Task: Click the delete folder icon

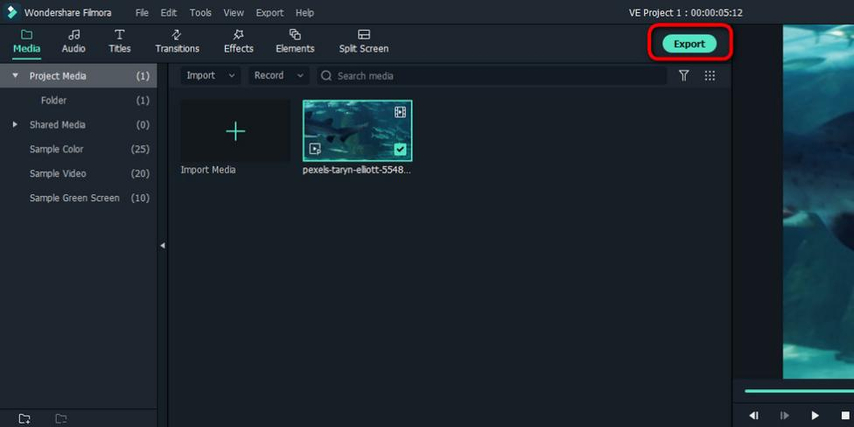Action: pyautogui.click(x=62, y=419)
